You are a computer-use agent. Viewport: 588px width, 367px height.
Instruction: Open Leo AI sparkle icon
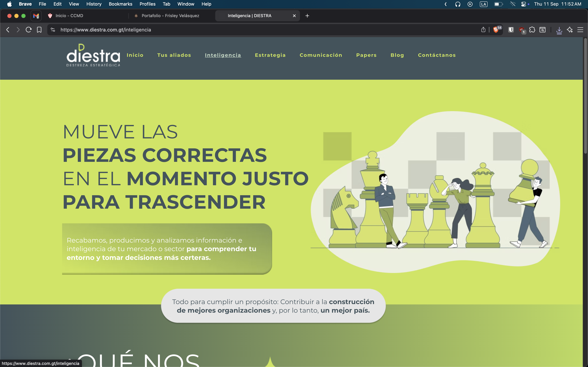(x=570, y=30)
